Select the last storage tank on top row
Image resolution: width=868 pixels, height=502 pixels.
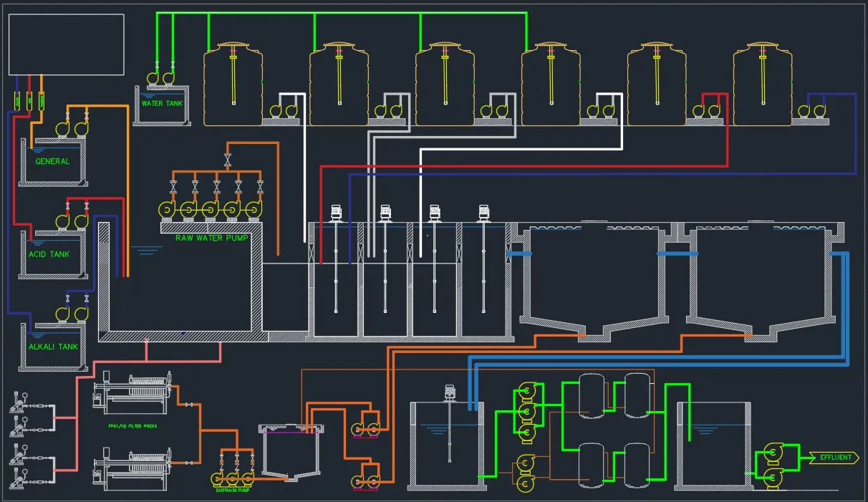click(x=763, y=85)
